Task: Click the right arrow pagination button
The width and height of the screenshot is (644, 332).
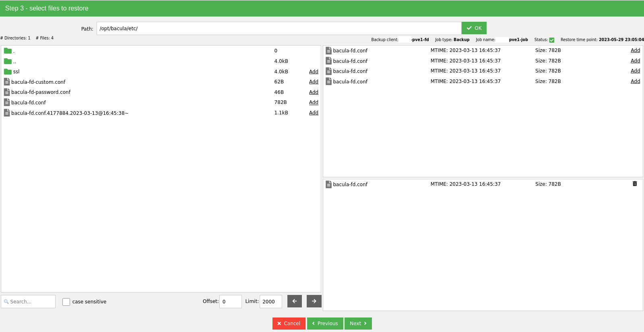Action: click(314, 301)
